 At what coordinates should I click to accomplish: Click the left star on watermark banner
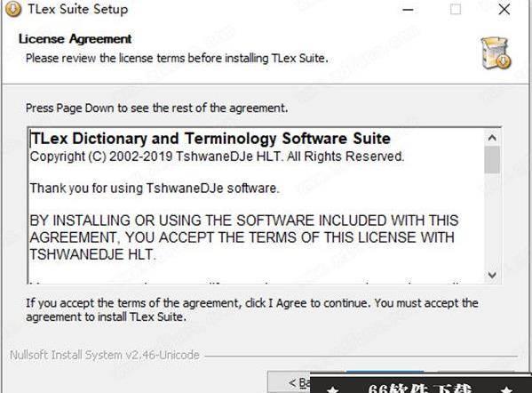334,389
